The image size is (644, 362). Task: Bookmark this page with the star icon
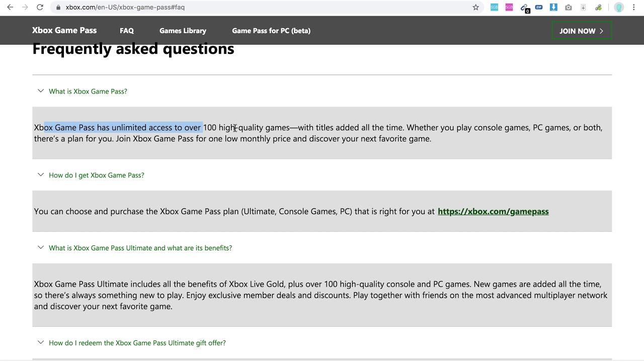pos(475,7)
